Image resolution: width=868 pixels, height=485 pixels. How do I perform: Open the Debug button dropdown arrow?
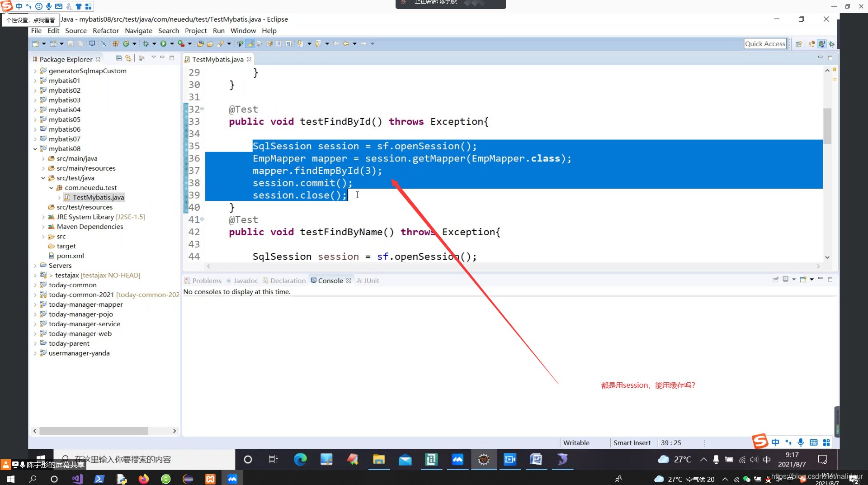(154, 44)
